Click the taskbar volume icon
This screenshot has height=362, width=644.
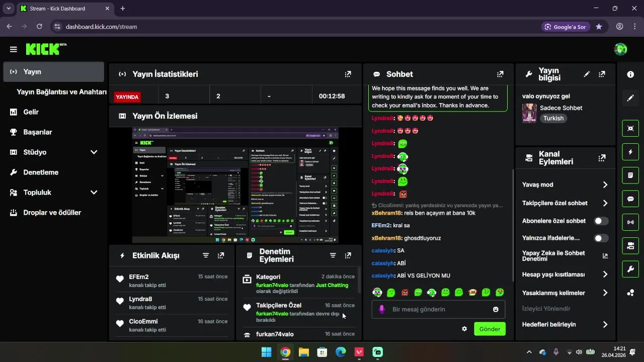(x=579, y=352)
